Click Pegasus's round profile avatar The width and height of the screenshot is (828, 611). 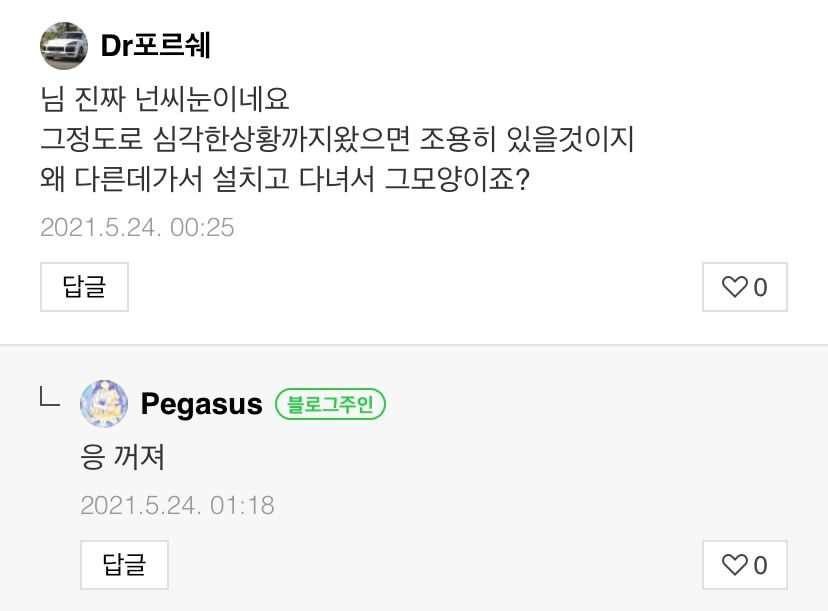tap(104, 404)
